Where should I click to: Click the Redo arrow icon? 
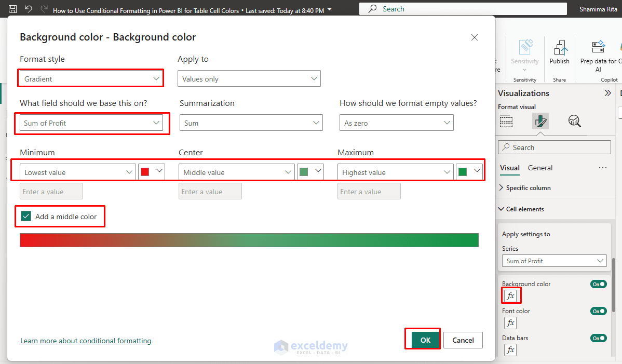pos(44,9)
